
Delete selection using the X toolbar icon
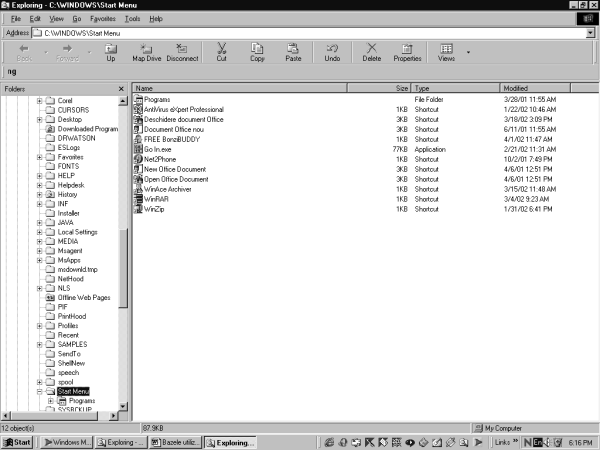tap(372, 52)
